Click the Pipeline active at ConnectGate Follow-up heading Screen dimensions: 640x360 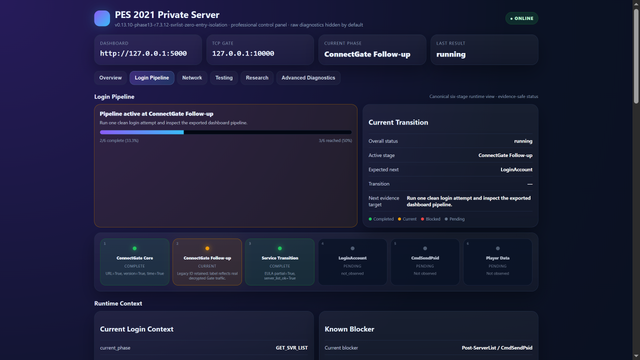(x=156, y=114)
